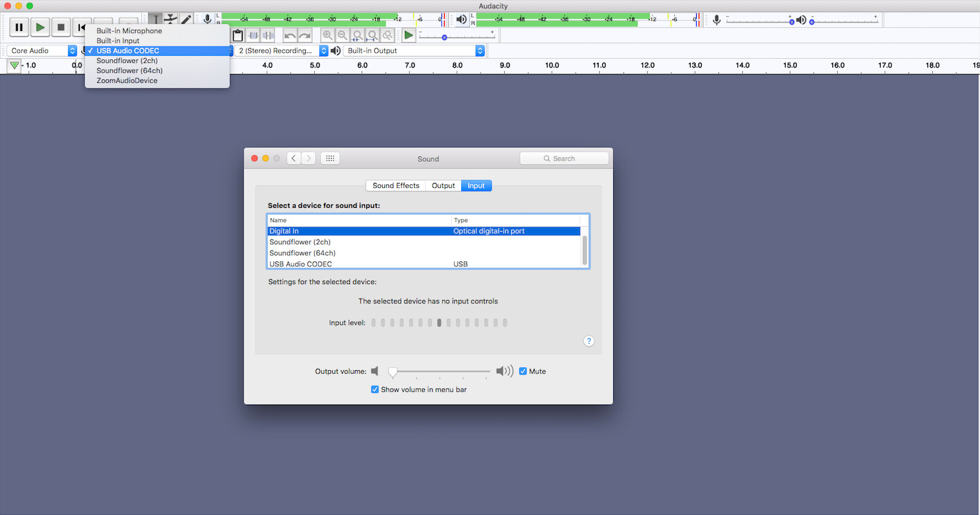Select the I-beam Selection tool
The image size is (980, 515).
click(x=156, y=19)
